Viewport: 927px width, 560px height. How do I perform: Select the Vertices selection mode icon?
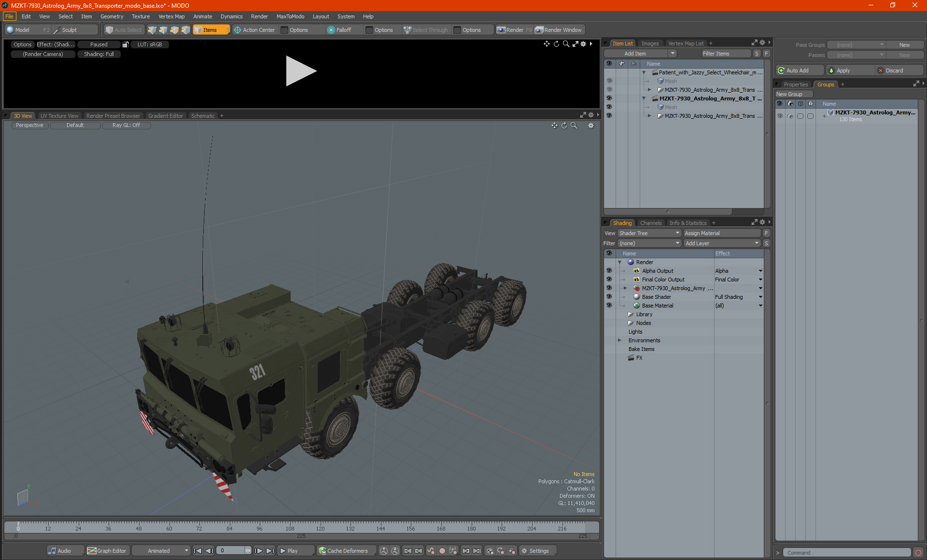[152, 30]
